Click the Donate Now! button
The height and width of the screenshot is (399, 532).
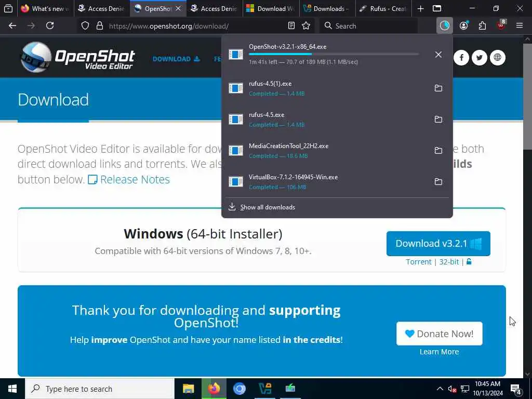[440, 334]
